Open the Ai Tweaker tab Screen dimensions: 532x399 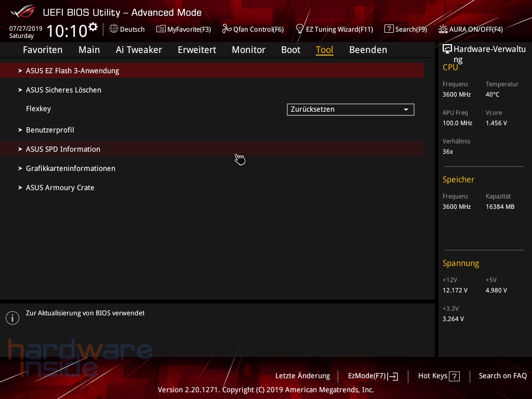139,50
